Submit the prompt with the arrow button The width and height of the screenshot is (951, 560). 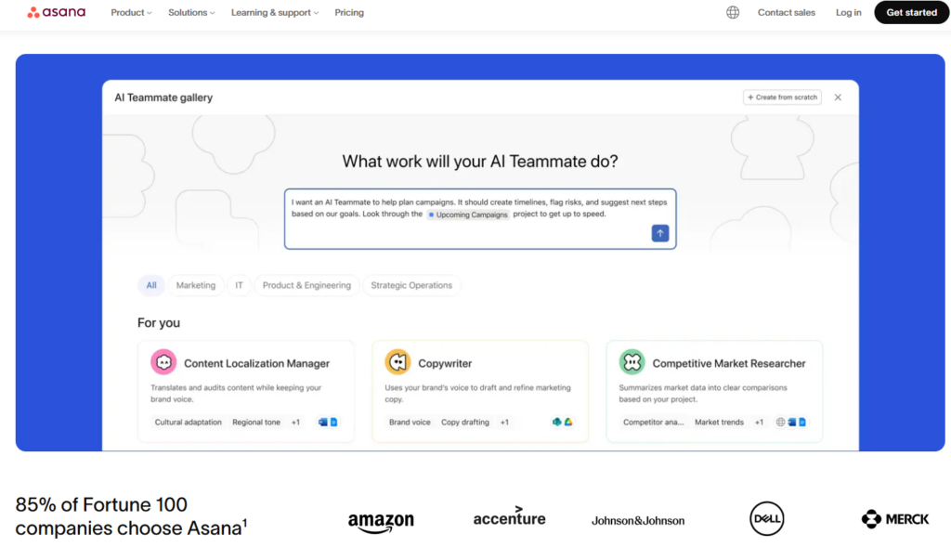660,233
